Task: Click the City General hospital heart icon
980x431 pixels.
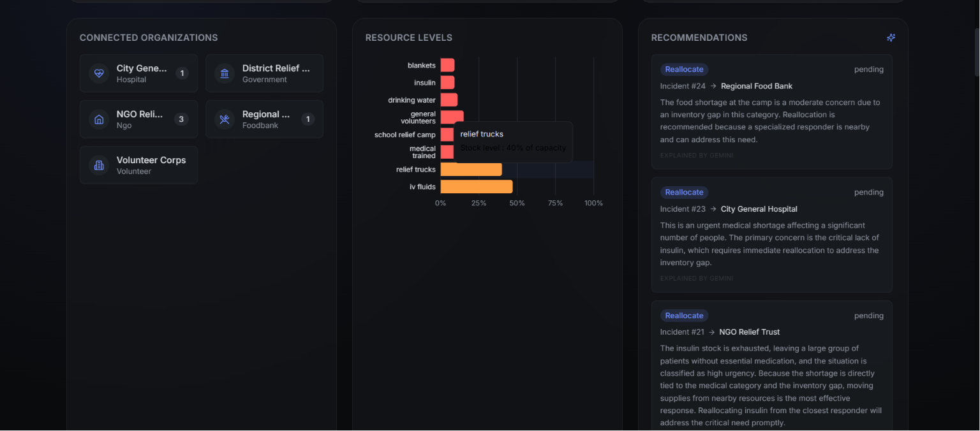Action: point(99,73)
